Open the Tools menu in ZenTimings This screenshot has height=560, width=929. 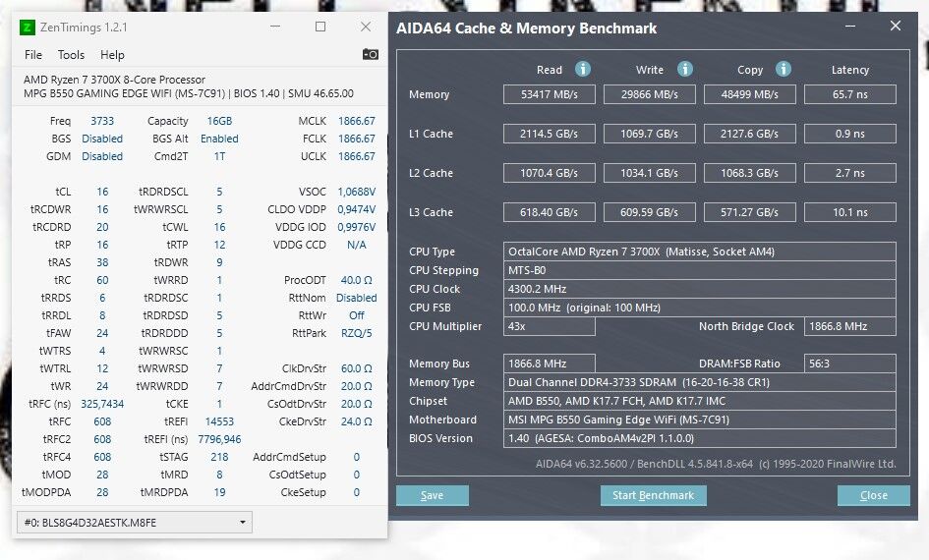click(x=71, y=55)
